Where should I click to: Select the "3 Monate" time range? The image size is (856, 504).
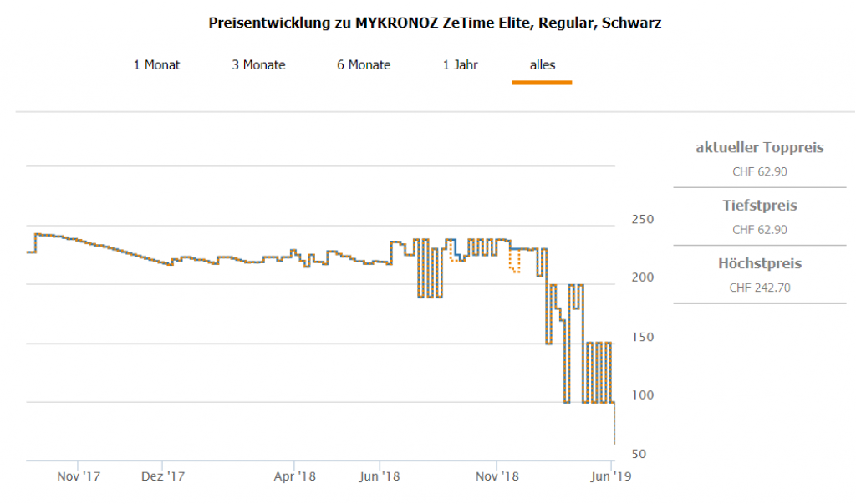pyautogui.click(x=258, y=65)
